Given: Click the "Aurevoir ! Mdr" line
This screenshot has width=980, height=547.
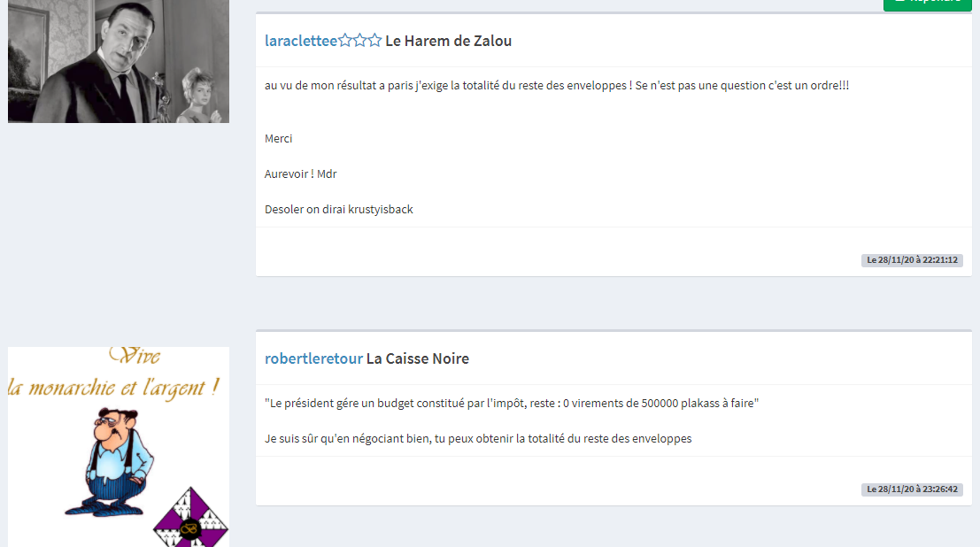Looking at the screenshot, I should [x=301, y=173].
